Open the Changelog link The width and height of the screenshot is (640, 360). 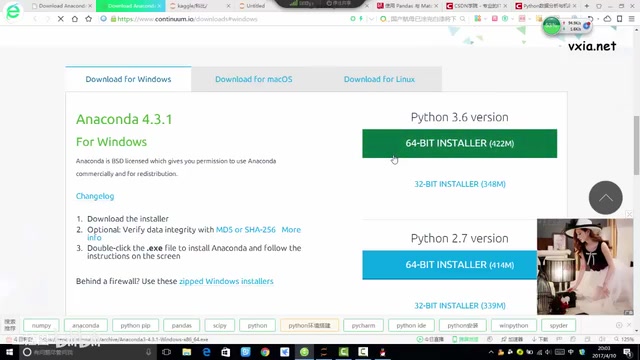point(95,196)
